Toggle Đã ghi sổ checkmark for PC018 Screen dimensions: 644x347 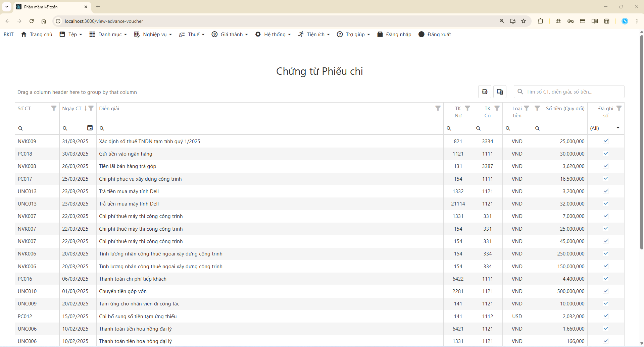coord(606,154)
